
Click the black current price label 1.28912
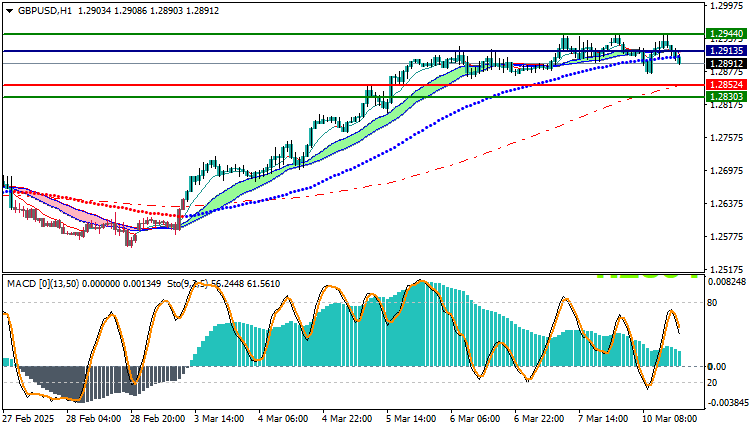(x=726, y=63)
